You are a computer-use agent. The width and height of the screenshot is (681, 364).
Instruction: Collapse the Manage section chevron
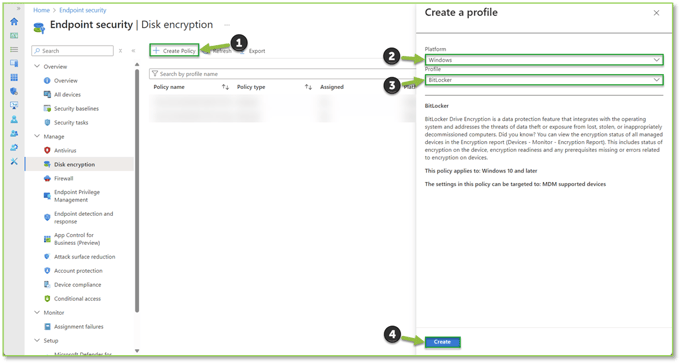(37, 136)
